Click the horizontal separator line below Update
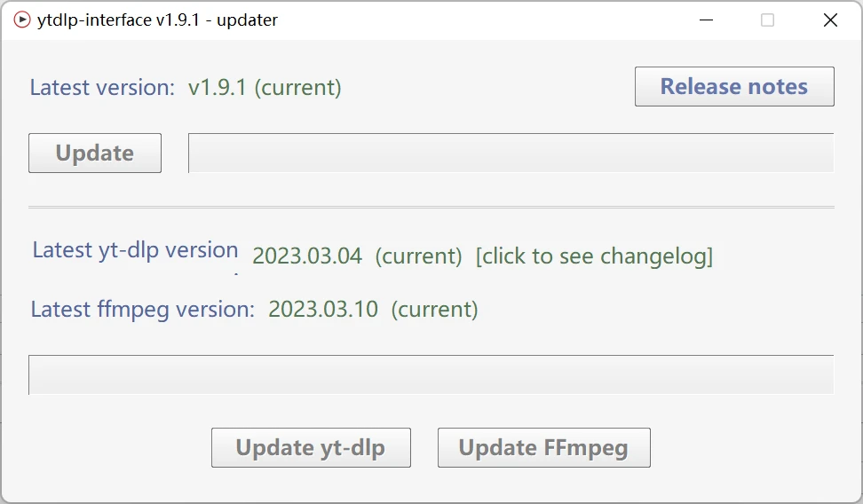863x504 pixels. 431,208
